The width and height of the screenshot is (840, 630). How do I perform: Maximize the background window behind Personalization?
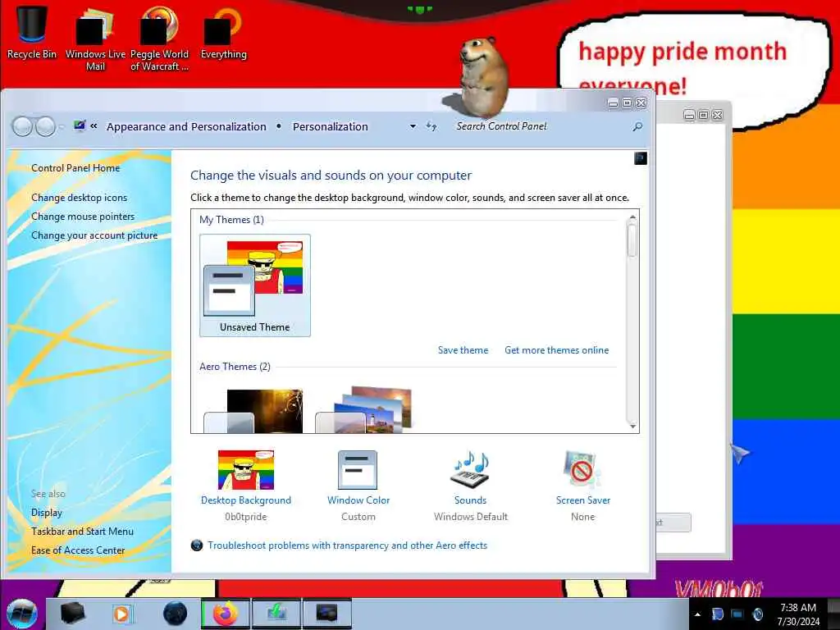point(703,115)
